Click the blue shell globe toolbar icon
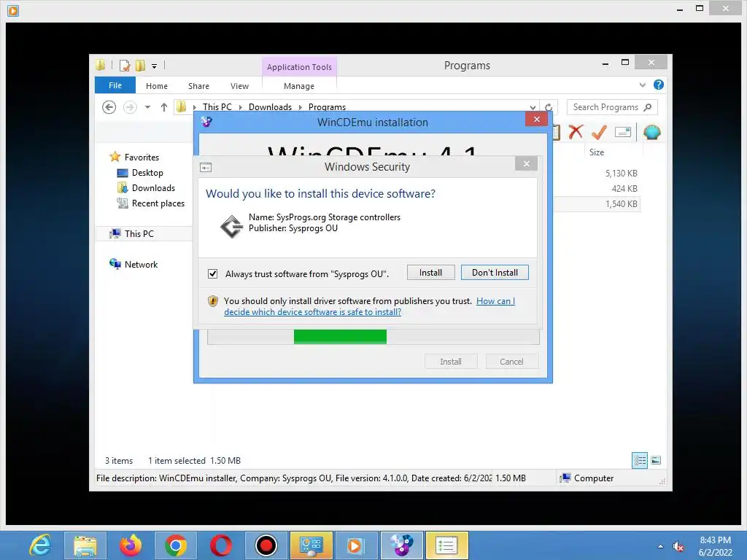This screenshot has height=560, width=747. (651, 132)
